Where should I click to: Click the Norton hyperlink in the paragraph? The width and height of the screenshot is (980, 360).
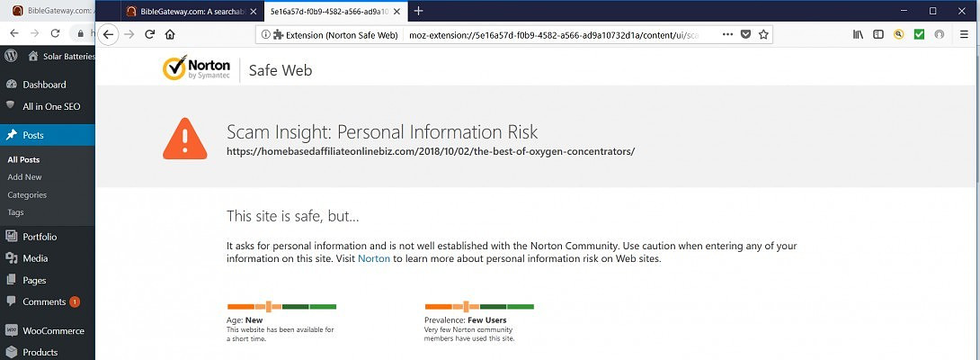coord(374,259)
